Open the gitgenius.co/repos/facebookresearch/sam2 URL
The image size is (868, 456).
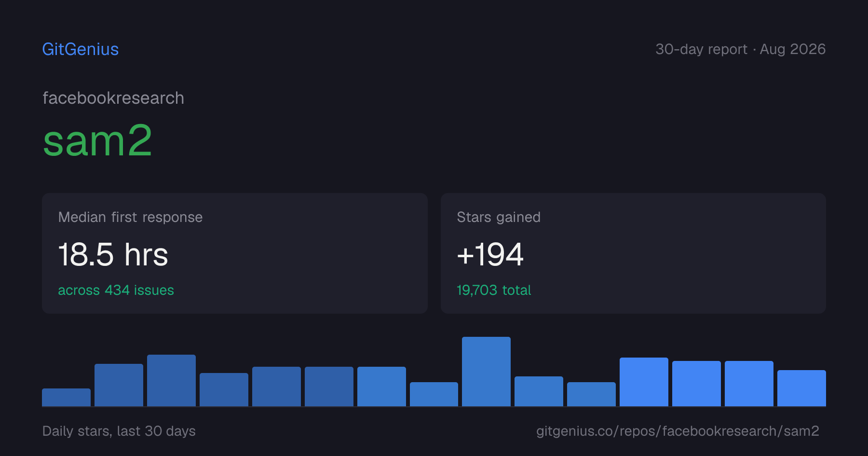click(x=678, y=431)
